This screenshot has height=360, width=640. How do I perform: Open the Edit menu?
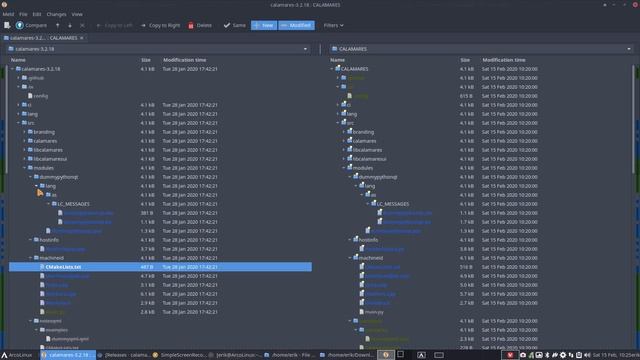pyautogui.click(x=37, y=14)
